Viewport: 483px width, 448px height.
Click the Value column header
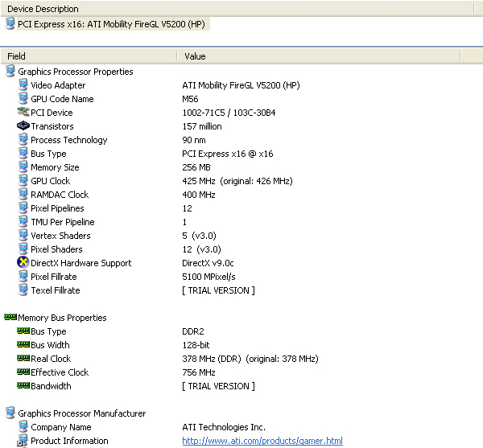coord(319,56)
